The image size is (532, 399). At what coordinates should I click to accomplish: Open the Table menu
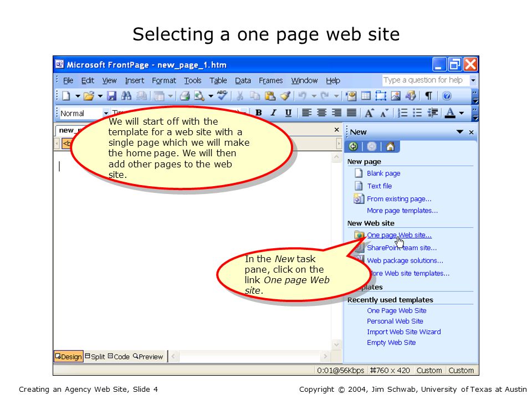point(218,80)
